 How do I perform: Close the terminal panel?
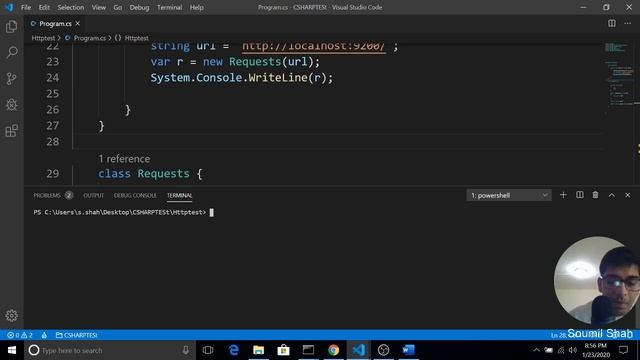click(x=627, y=195)
